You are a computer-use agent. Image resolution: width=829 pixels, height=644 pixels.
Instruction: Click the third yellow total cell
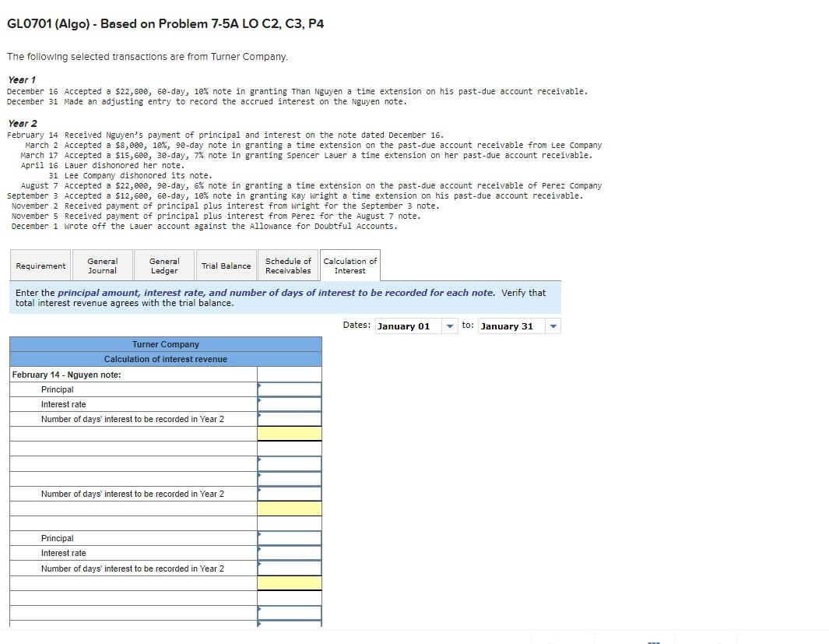290,583
